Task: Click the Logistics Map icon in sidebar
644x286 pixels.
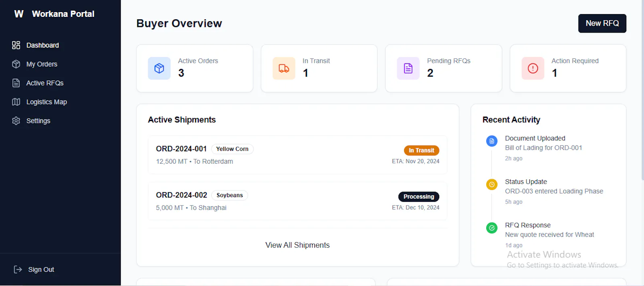Action: [x=16, y=102]
